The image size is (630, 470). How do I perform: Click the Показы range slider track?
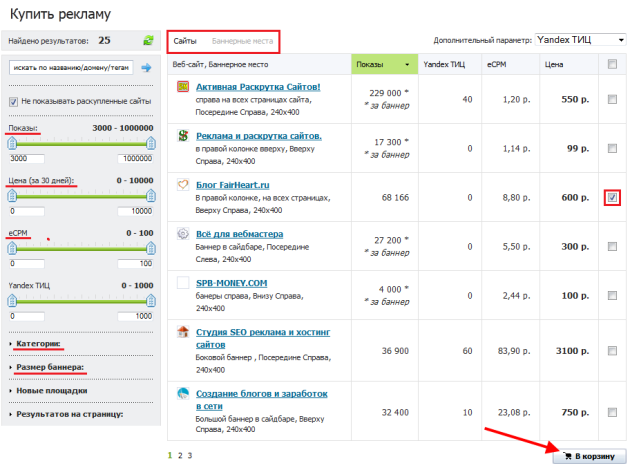click(x=80, y=143)
